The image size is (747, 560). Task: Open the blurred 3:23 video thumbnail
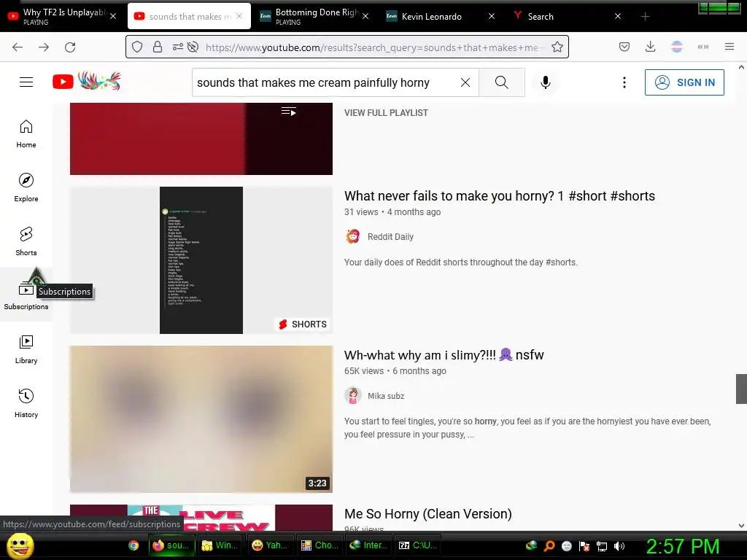pos(201,419)
